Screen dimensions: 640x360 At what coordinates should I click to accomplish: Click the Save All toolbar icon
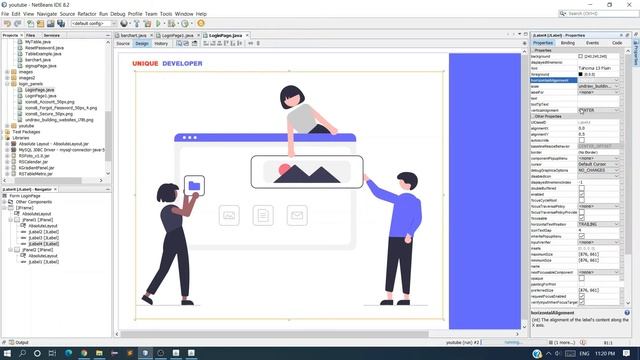[61, 24]
